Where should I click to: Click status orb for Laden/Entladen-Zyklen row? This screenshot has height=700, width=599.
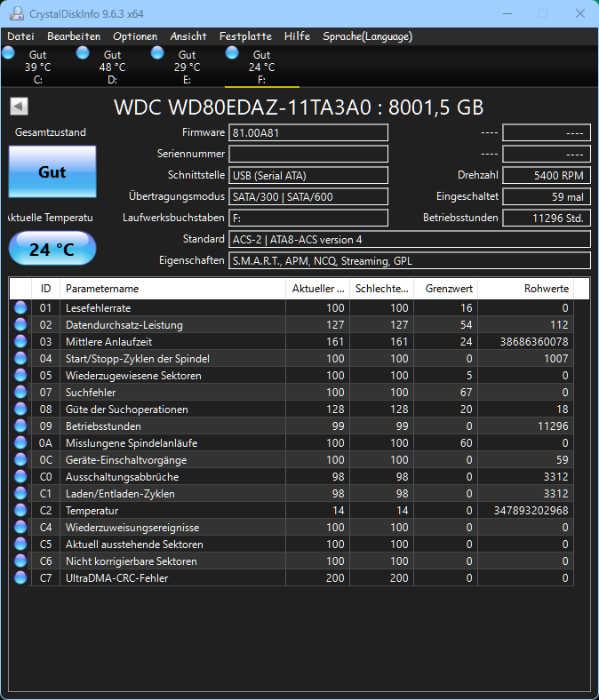pyautogui.click(x=20, y=493)
